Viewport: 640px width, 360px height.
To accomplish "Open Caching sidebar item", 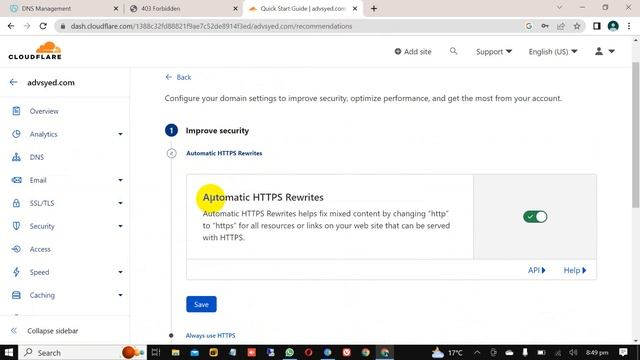I will (x=42, y=295).
